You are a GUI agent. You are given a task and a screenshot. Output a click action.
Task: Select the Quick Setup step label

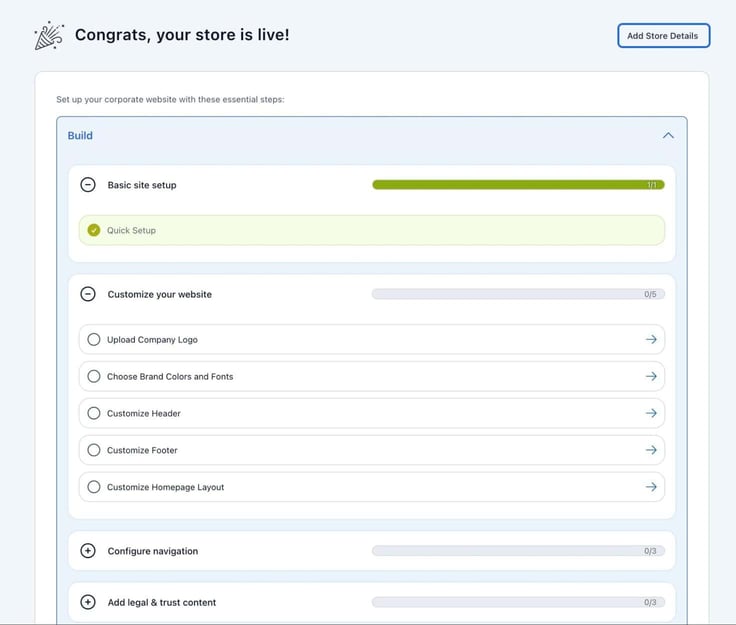(131, 230)
